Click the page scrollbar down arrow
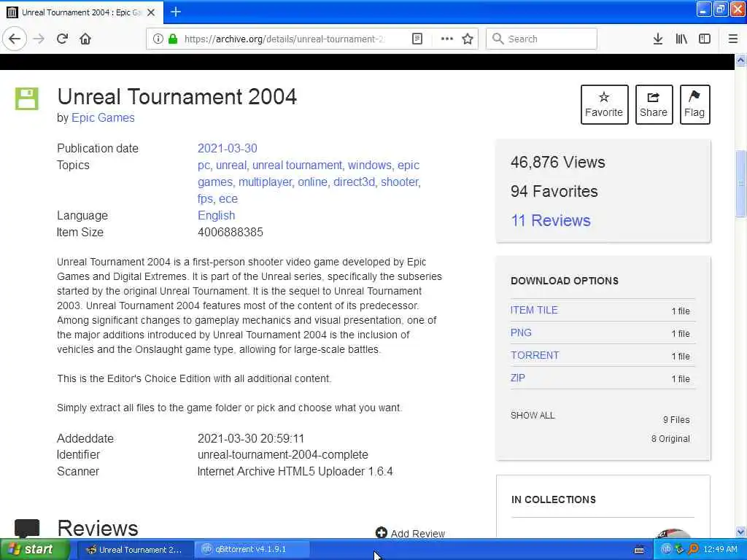 [740, 532]
